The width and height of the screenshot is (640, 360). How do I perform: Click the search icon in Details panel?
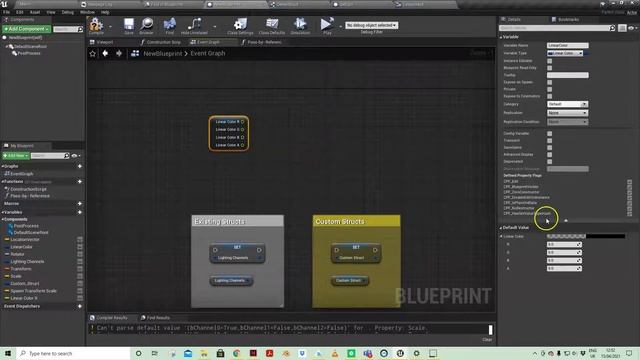(x=612, y=28)
